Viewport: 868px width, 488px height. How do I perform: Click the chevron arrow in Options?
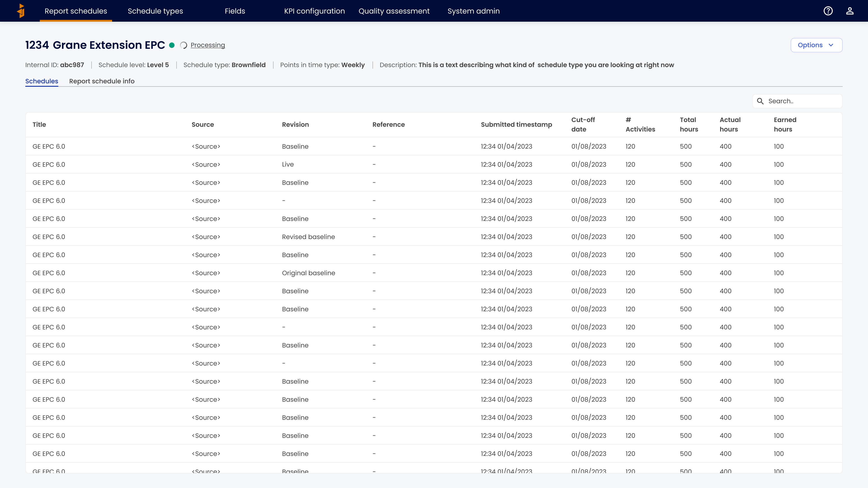tap(831, 45)
